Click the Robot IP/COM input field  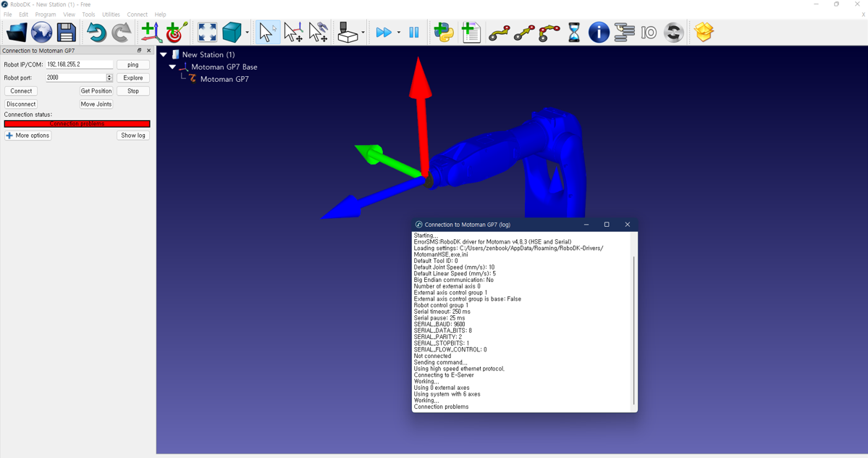click(79, 64)
